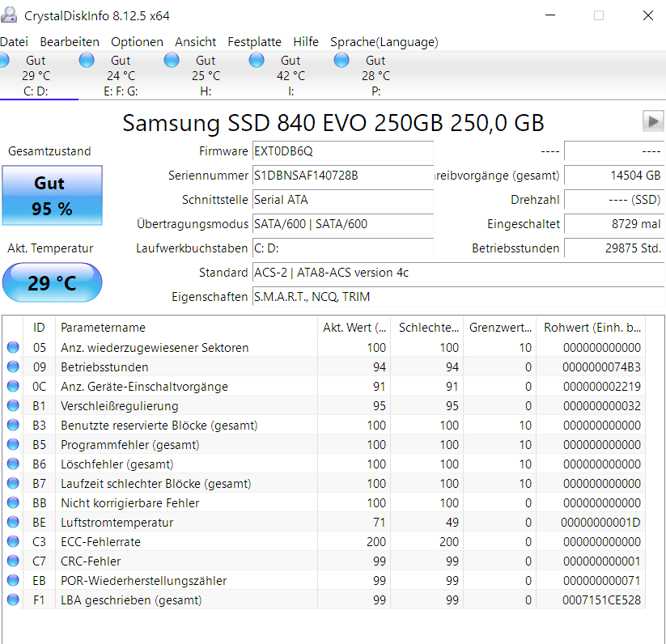
Task: Click the Gut 95 % health status button
Action: point(52,196)
